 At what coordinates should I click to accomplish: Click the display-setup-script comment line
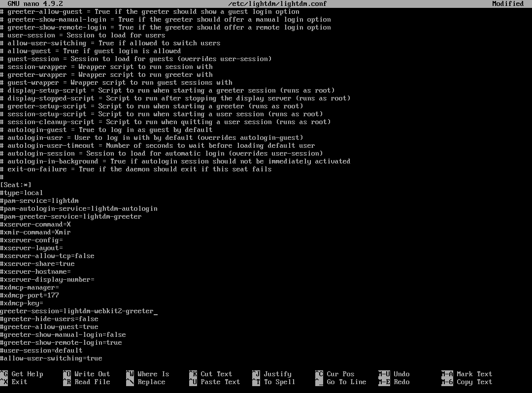[x=167, y=90]
